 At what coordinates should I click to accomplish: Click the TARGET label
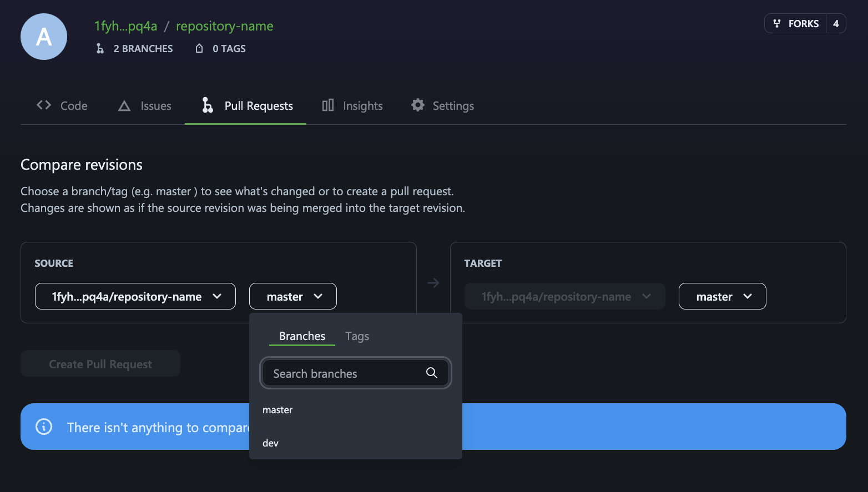point(483,263)
